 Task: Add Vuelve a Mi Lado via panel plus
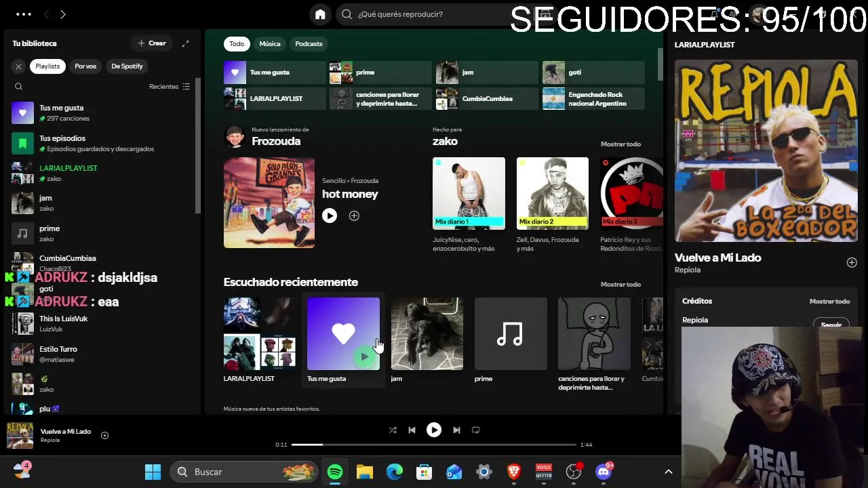click(x=852, y=263)
